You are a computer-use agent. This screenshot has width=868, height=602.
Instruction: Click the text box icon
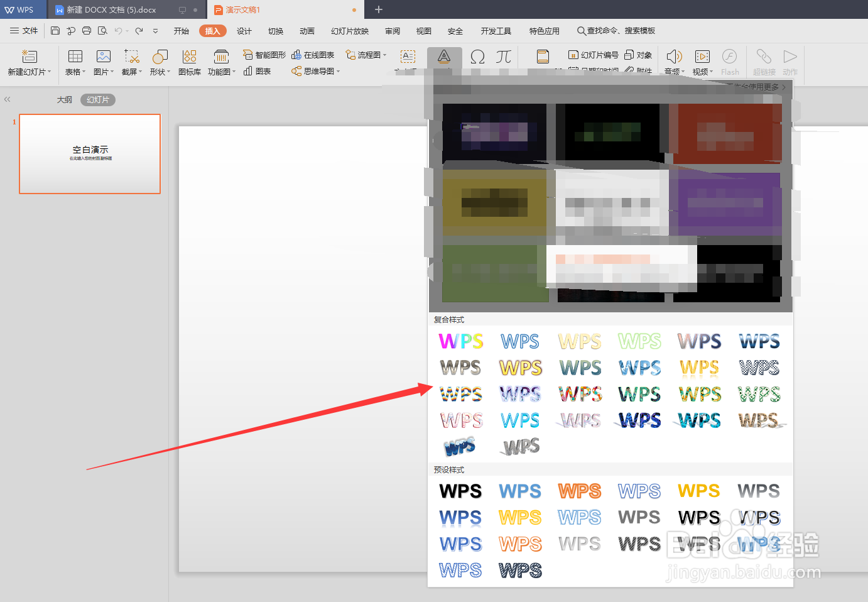tap(408, 57)
